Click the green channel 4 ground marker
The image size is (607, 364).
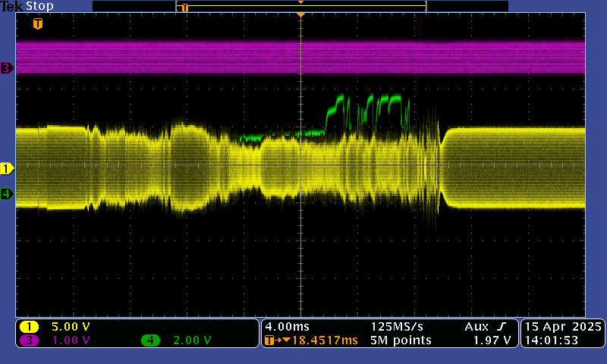[7, 194]
